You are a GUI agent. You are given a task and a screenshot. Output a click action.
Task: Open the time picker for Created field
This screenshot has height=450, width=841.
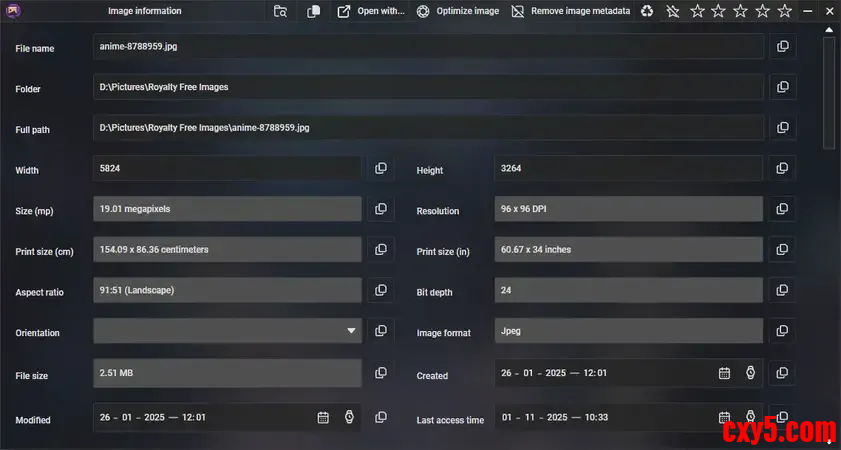[x=750, y=373]
